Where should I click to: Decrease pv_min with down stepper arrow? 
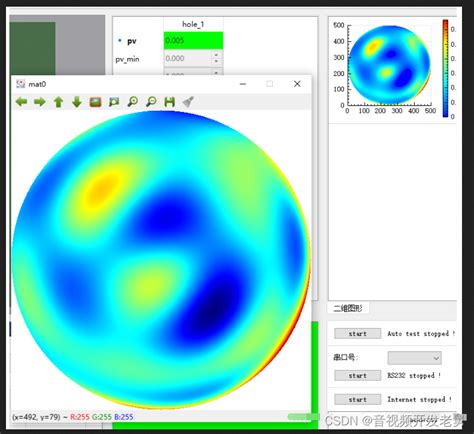[x=216, y=61]
